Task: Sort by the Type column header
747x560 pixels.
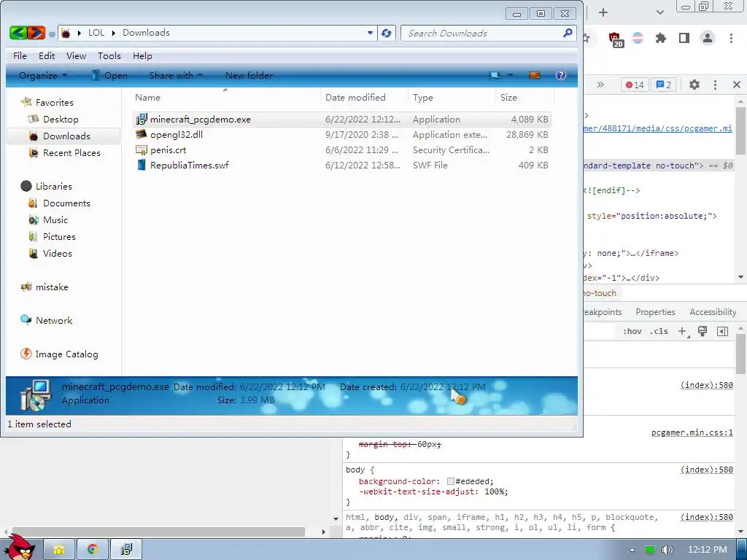Action: 423,97
